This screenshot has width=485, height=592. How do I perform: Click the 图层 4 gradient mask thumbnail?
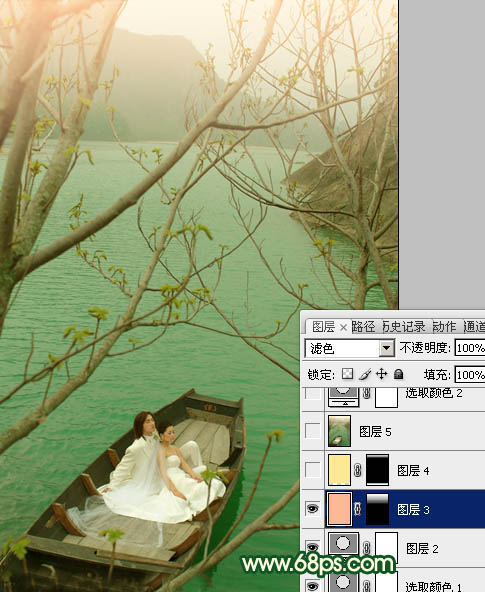coord(377,470)
